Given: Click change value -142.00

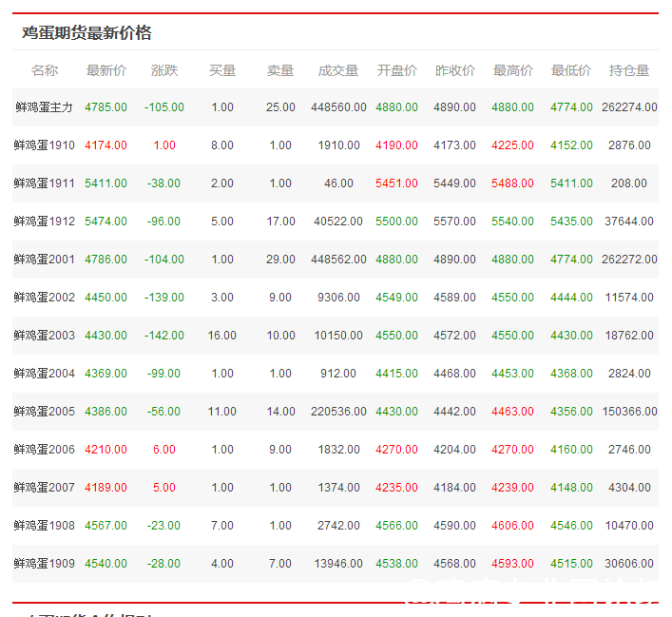Looking at the screenshot, I should (x=164, y=336).
